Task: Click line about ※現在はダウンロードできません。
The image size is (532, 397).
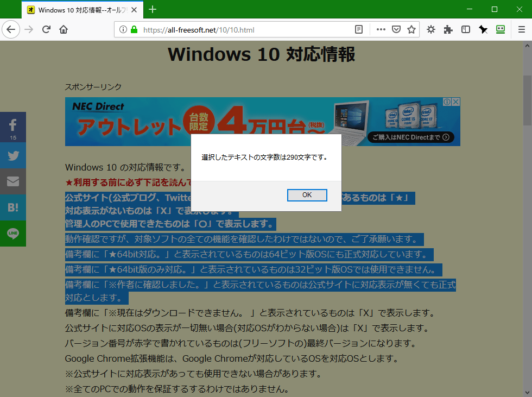Action: [x=250, y=313]
